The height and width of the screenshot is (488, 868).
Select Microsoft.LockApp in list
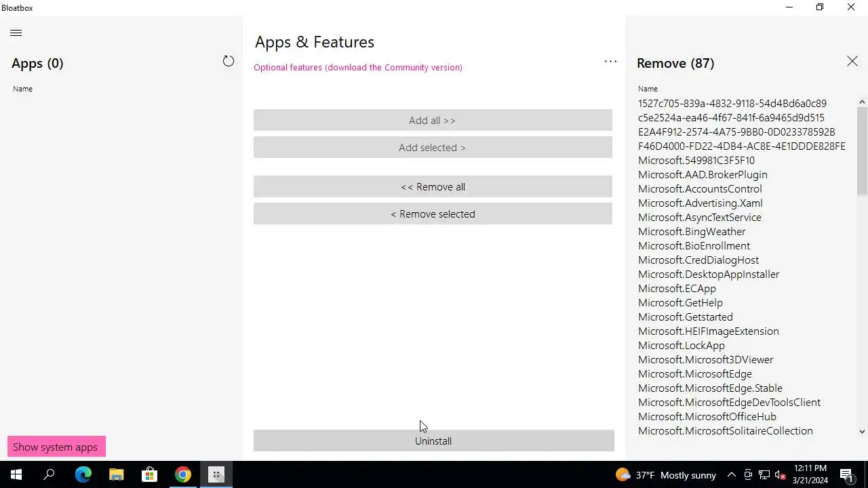pos(682,346)
